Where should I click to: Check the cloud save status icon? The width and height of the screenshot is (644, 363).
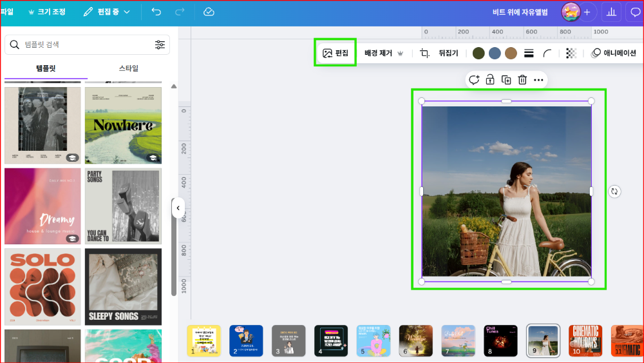coord(209,12)
